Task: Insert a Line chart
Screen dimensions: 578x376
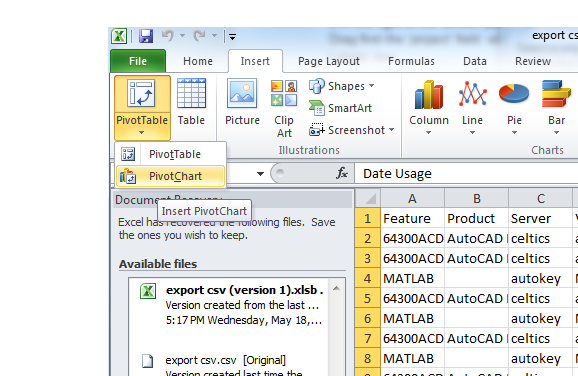Action: point(472,102)
